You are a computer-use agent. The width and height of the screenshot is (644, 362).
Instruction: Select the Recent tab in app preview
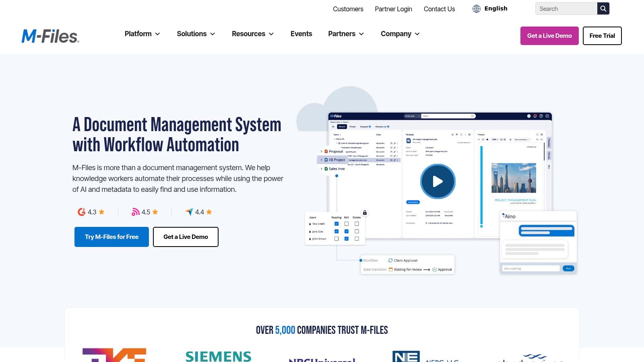tap(342, 127)
